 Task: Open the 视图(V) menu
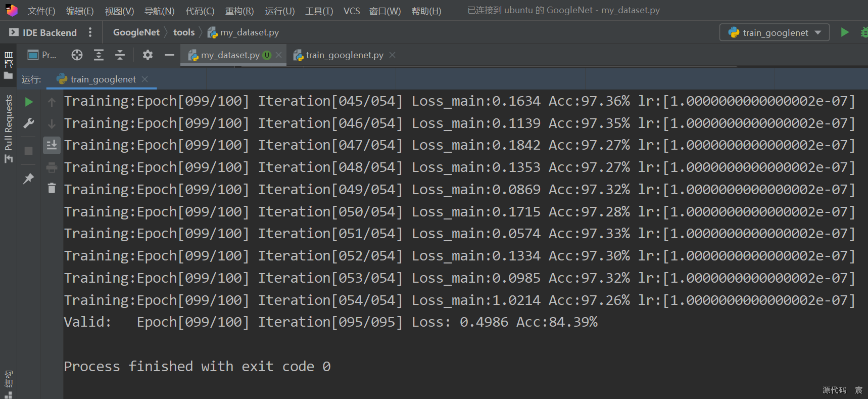119,11
